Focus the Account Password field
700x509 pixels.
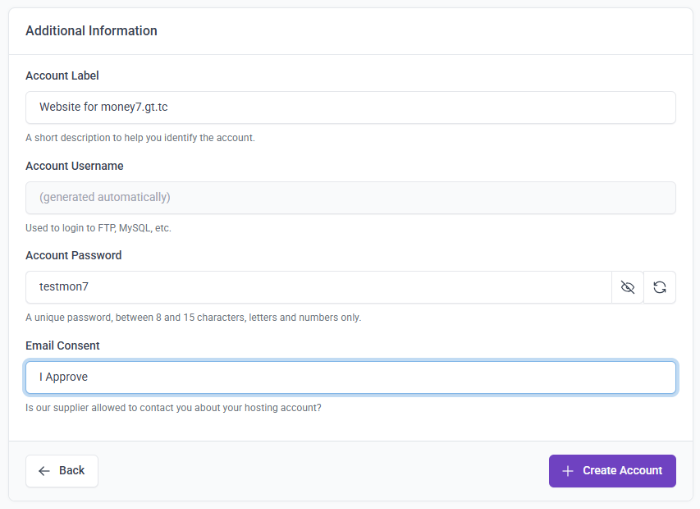pyautogui.click(x=318, y=287)
